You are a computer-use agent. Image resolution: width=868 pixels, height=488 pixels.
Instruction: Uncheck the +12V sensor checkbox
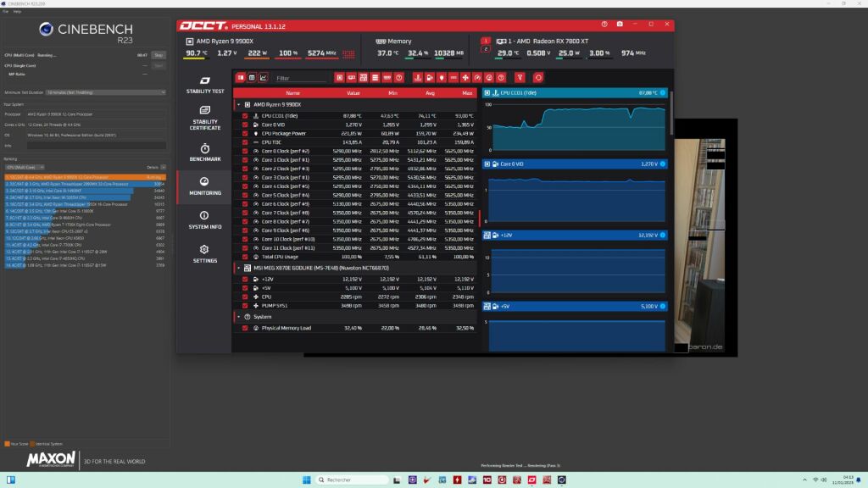(x=245, y=279)
